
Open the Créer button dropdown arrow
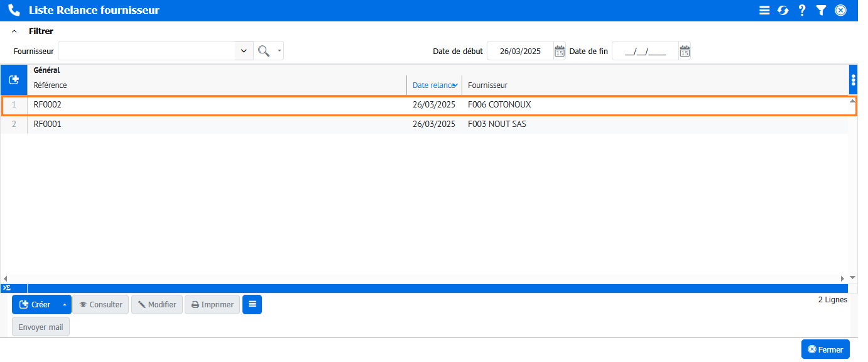click(64, 305)
